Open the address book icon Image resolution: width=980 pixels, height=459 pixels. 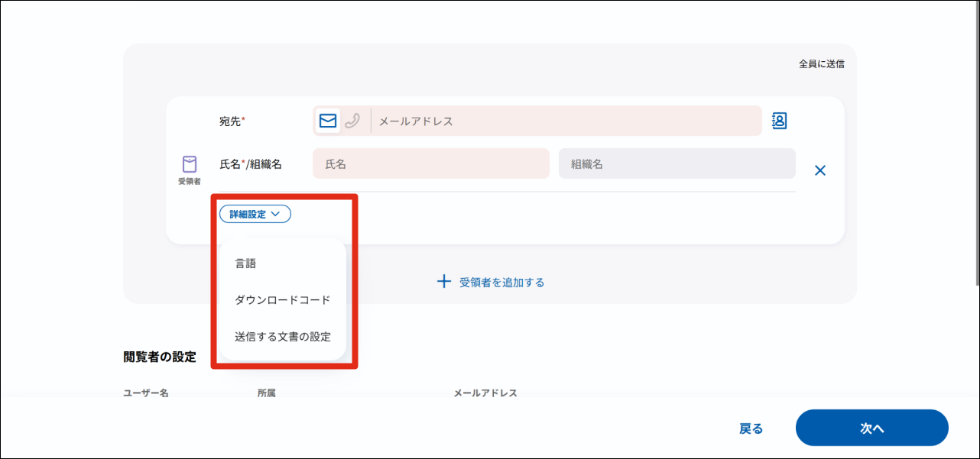point(779,121)
